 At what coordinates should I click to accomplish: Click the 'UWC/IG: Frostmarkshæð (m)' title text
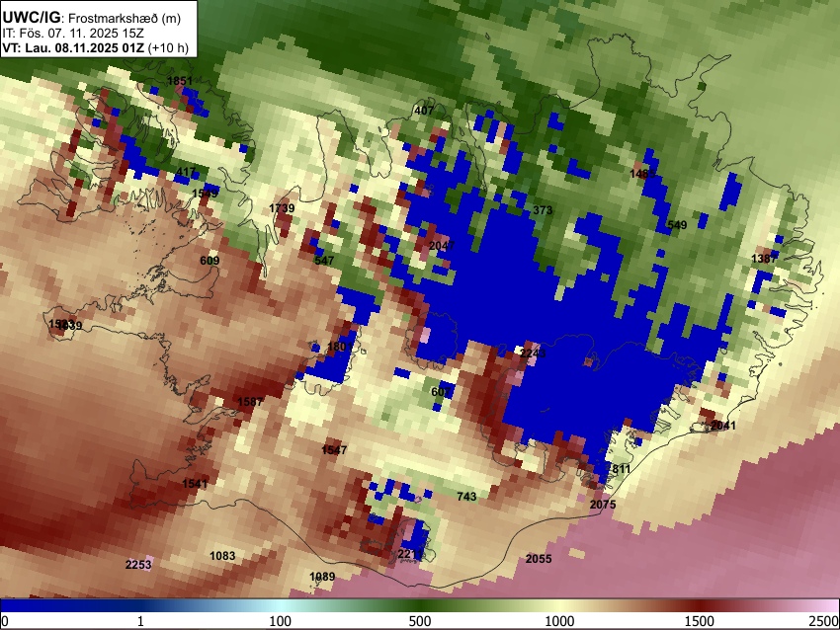click(x=92, y=18)
